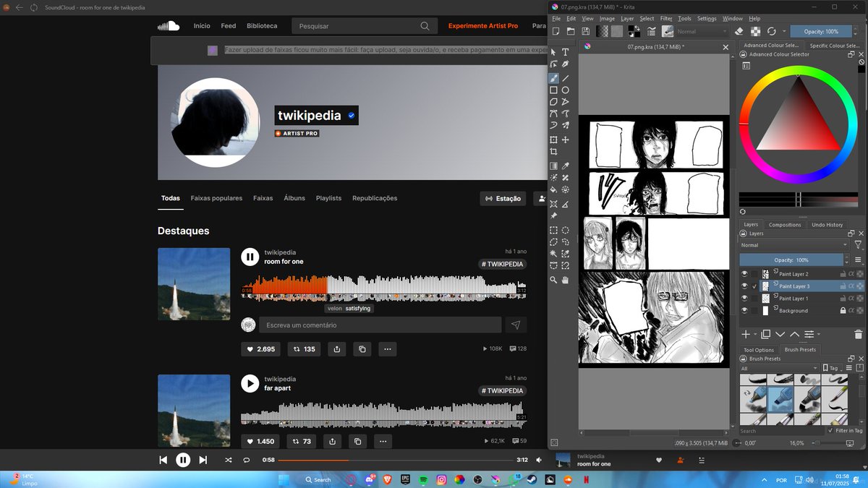Click # TWIKIPEDIA tag on room for one
This screenshot has width=868, height=488.
(502, 265)
